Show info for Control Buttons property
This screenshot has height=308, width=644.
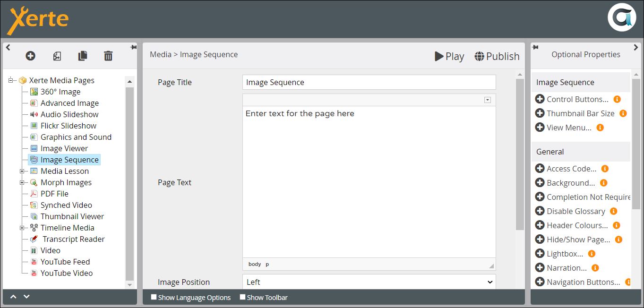(617, 99)
